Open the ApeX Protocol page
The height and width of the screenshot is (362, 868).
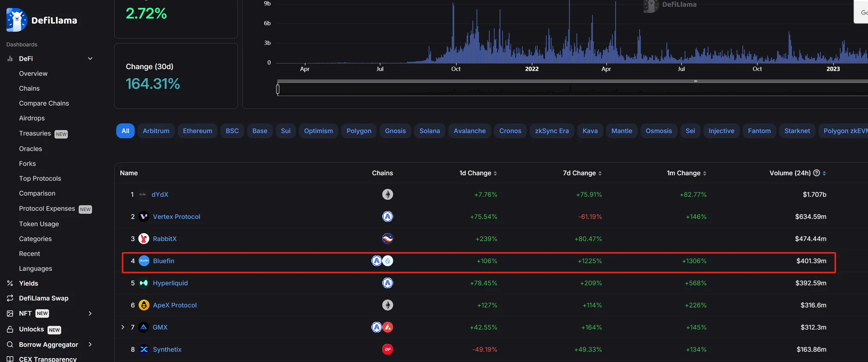pos(175,305)
